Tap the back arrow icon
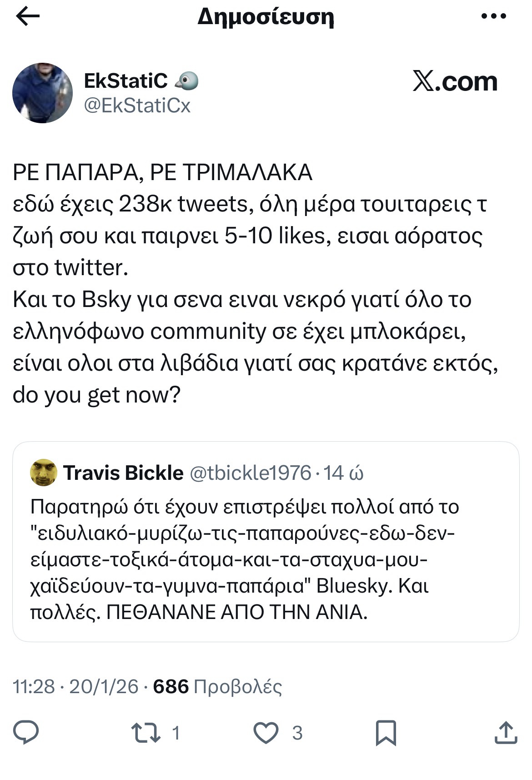 (28, 17)
